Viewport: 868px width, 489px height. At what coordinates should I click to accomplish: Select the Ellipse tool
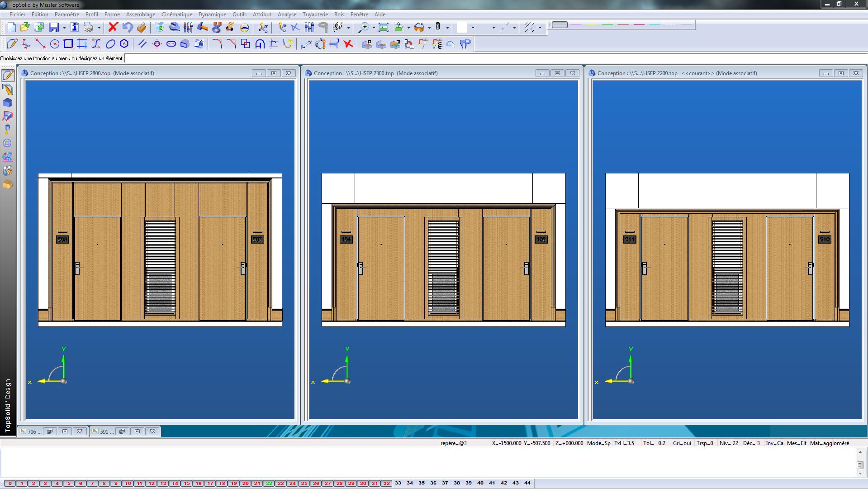[x=110, y=44]
